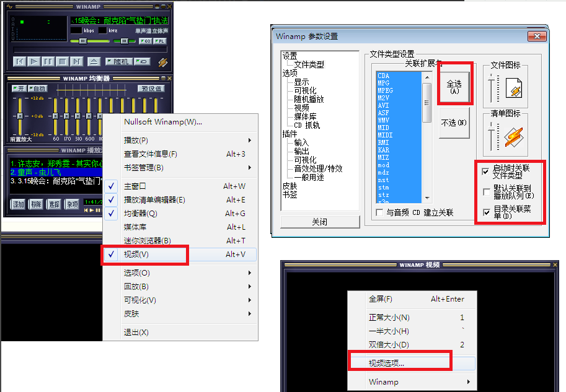This screenshot has height=392, width=566.
Task: Select 文件类型 in settings tree
Action: [x=309, y=64]
